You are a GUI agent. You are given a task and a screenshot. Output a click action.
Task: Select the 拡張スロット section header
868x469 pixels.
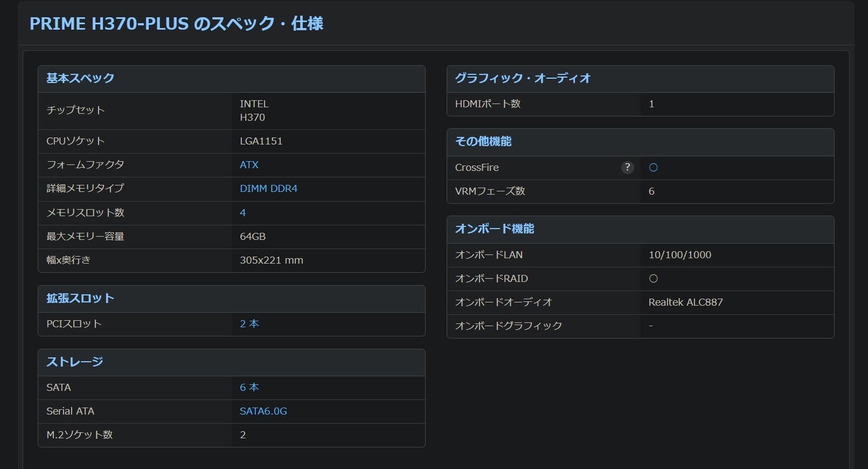[80, 298]
